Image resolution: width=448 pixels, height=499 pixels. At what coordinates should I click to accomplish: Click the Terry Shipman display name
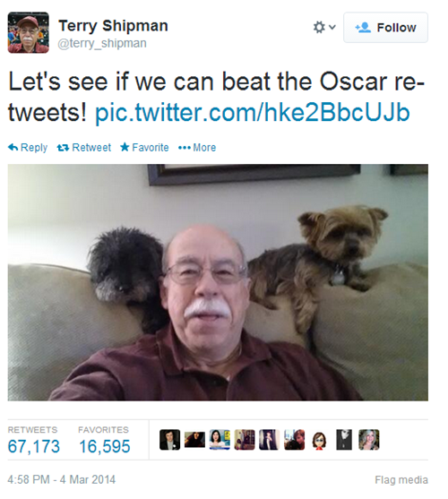113,25
